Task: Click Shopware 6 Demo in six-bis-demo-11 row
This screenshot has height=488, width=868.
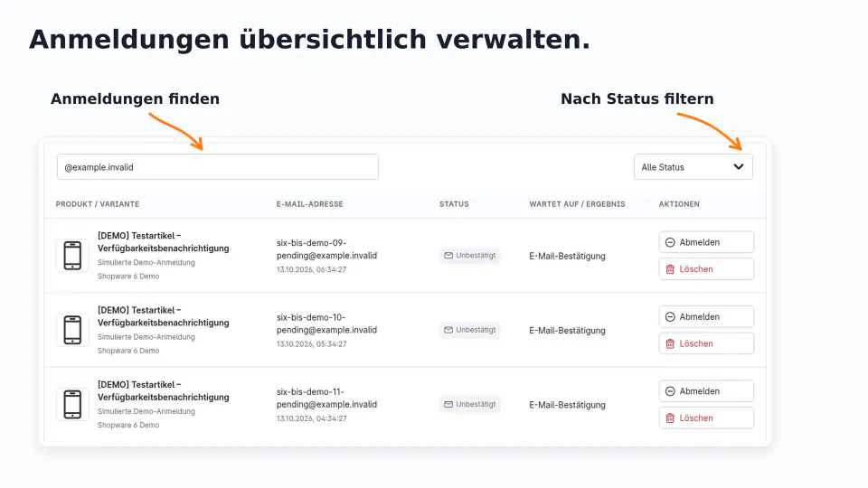Action: click(x=128, y=426)
